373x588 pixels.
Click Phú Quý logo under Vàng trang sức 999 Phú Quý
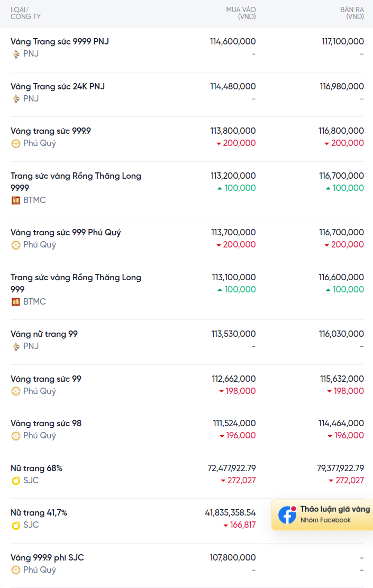click(16, 245)
